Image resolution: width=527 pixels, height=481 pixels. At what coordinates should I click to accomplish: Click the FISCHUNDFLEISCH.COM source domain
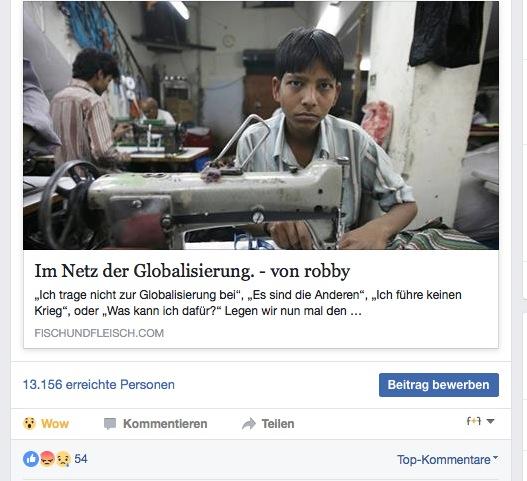pyautogui.click(x=99, y=333)
